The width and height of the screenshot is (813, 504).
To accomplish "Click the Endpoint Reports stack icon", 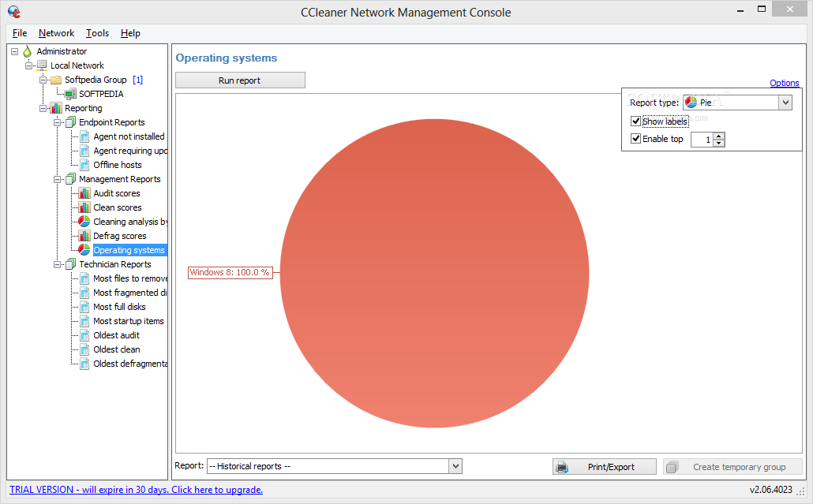I will (70, 122).
